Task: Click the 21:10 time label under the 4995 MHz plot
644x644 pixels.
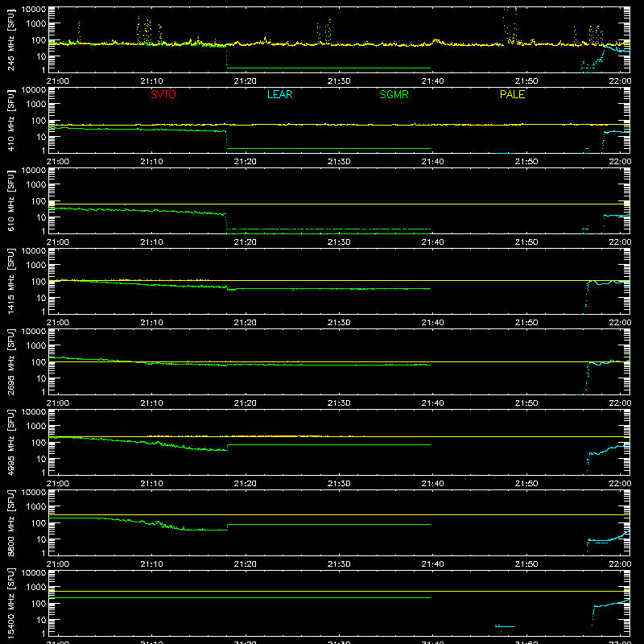Action: click(x=151, y=484)
